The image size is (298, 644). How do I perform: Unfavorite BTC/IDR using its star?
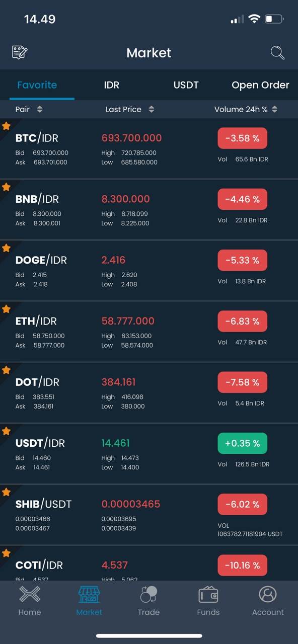coord(6,126)
